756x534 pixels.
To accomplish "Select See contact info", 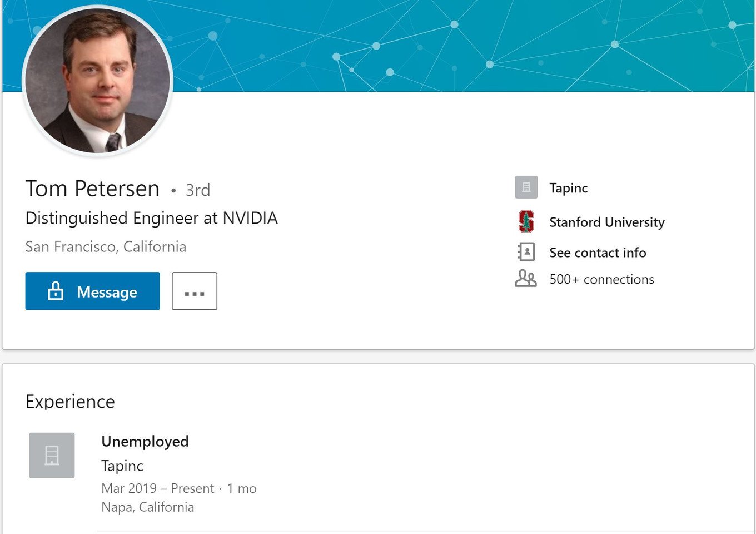I will (598, 253).
